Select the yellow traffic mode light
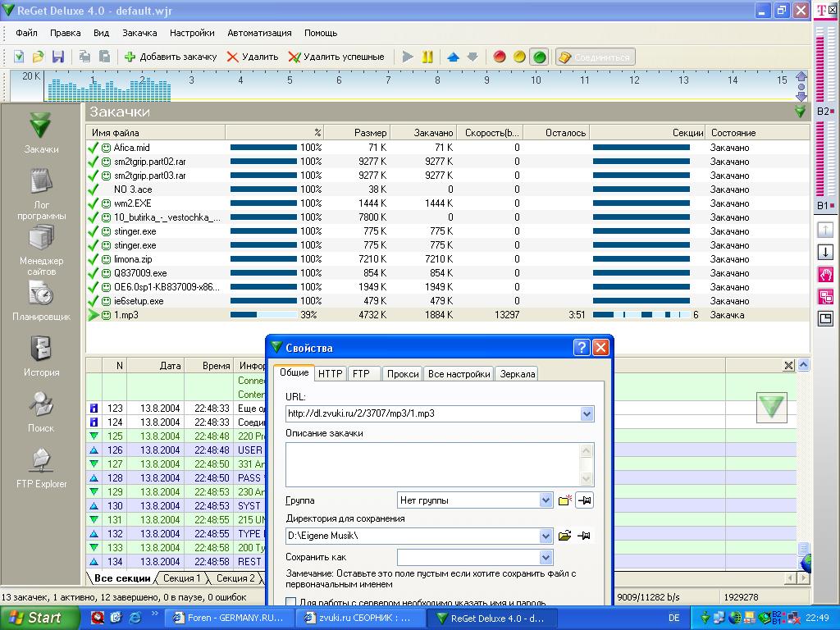The height and width of the screenshot is (630, 840). click(x=519, y=57)
